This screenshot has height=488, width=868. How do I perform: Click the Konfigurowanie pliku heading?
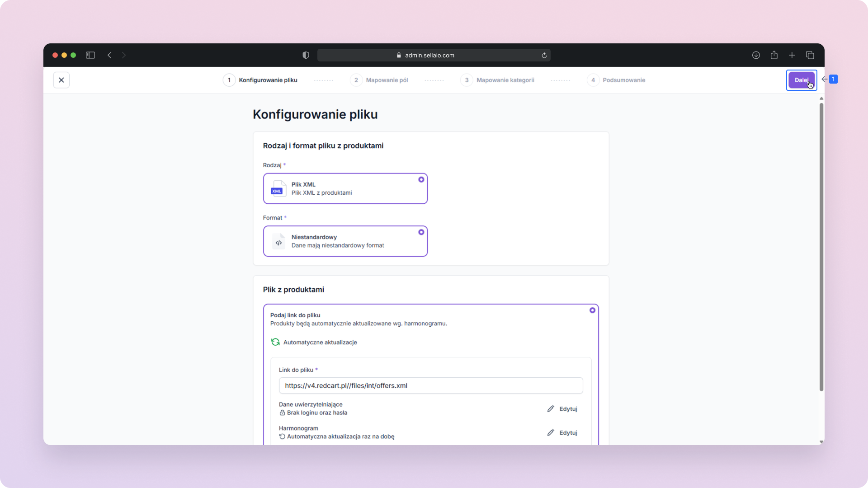315,114
